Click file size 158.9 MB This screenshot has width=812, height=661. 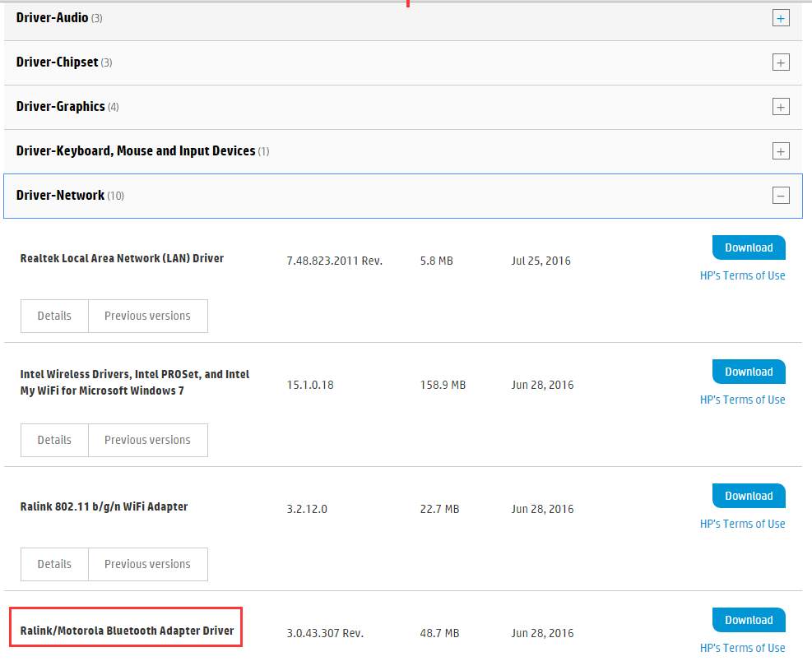(x=443, y=385)
